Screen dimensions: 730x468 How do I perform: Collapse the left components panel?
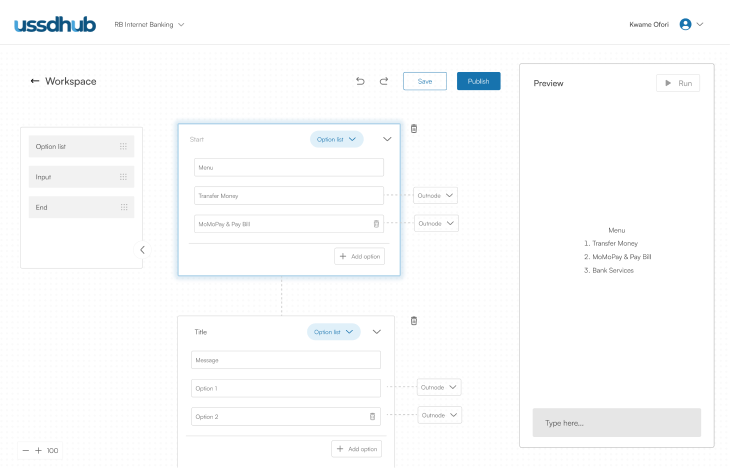(x=142, y=250)
